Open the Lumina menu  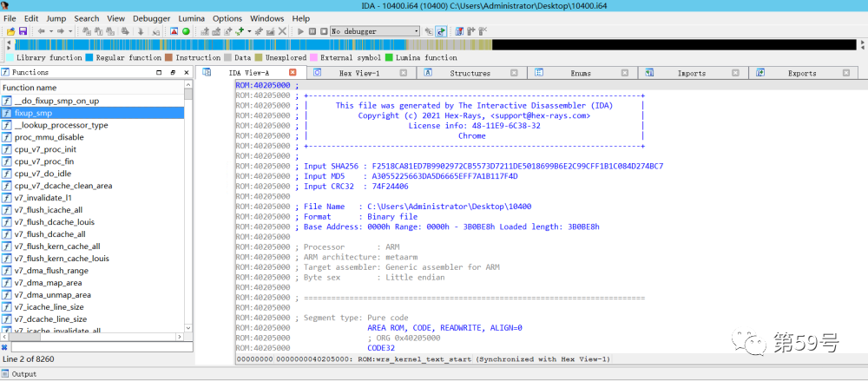click(x=192, y=18)
